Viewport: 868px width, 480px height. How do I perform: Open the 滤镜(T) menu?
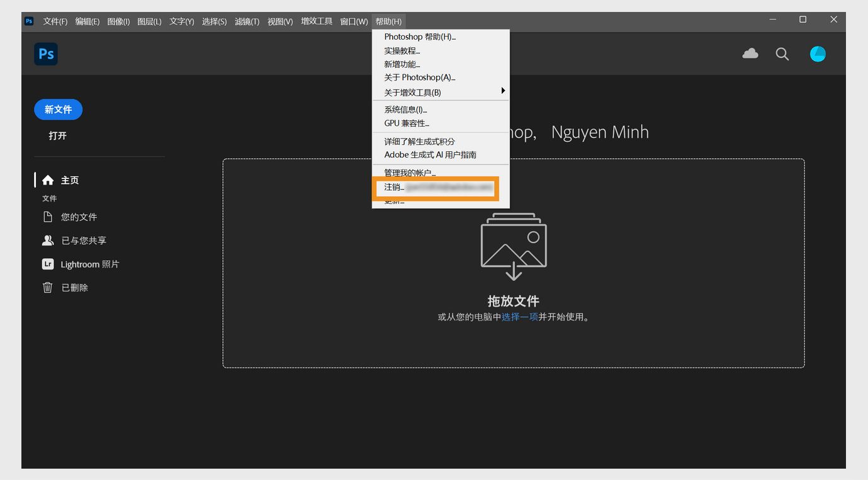(247, 21)
